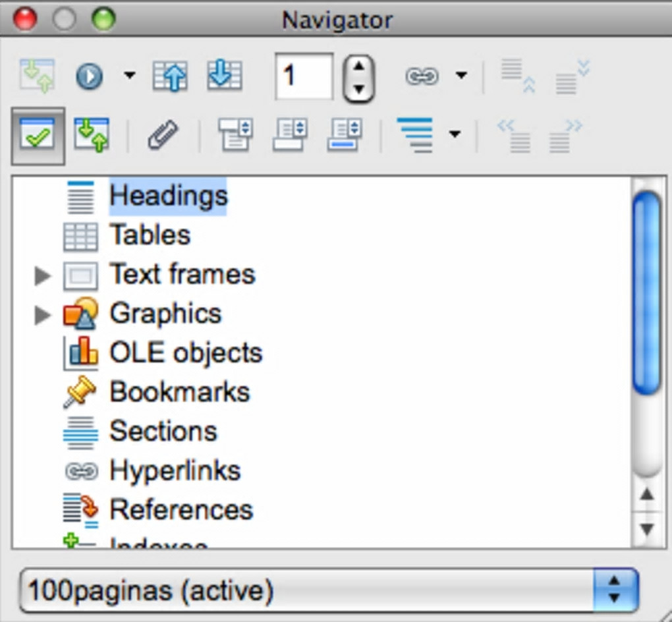Expand the Graphics disclosure triangle

42,315
